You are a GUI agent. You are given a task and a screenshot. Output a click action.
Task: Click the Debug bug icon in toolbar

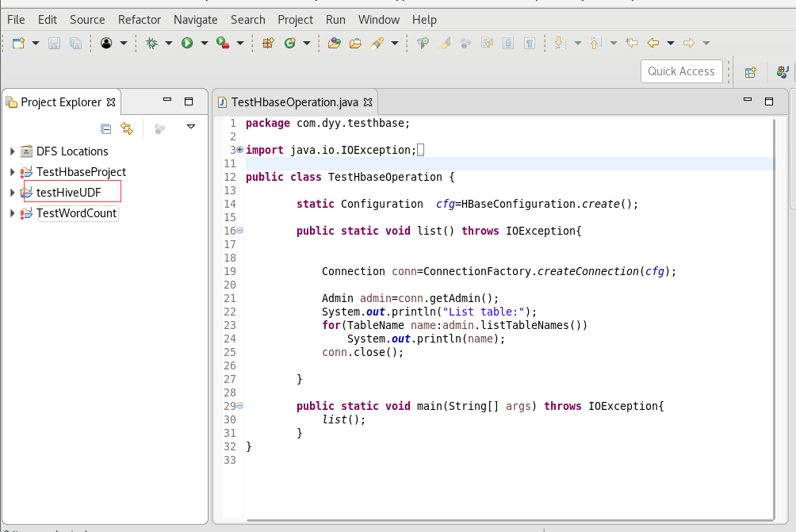151,43
